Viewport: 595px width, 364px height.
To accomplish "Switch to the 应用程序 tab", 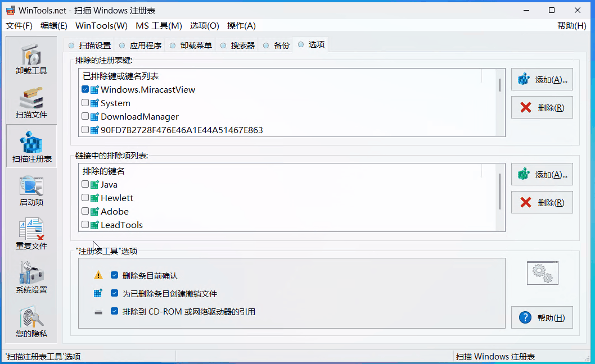I will [x=141, y=46].
